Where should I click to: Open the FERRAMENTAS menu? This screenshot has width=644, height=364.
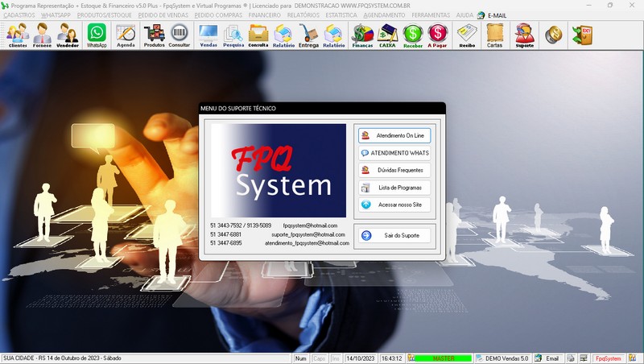431,15
